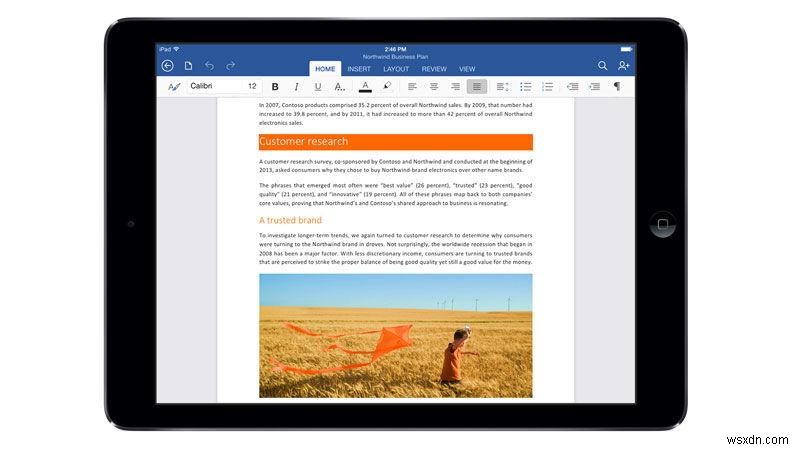The width and height of the screenshot is (800, 450).
Task: Switch to the INSERT tab
Action: coord(359,69)
